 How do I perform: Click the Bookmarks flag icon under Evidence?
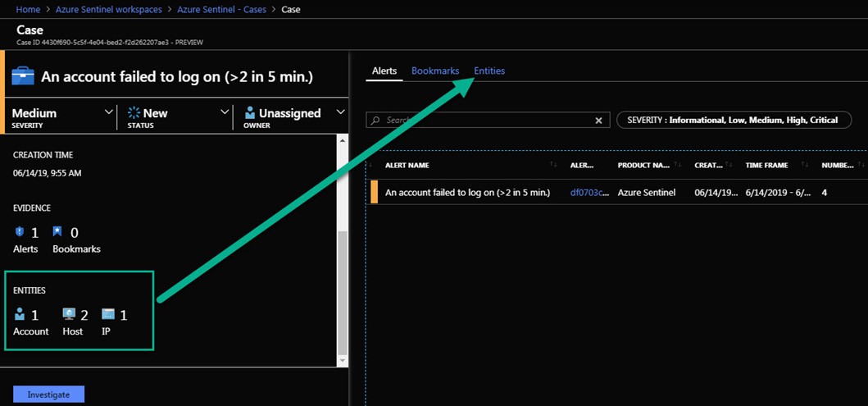pos(57,232)
